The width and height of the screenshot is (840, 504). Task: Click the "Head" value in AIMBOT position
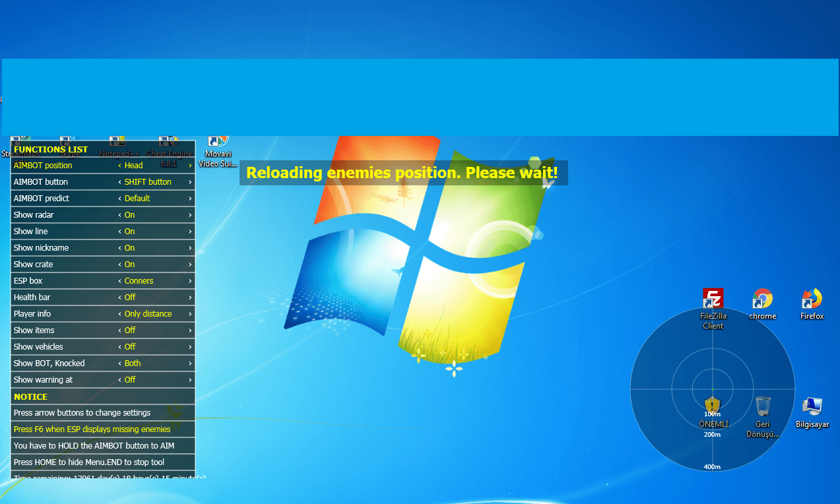click(133, 166)
